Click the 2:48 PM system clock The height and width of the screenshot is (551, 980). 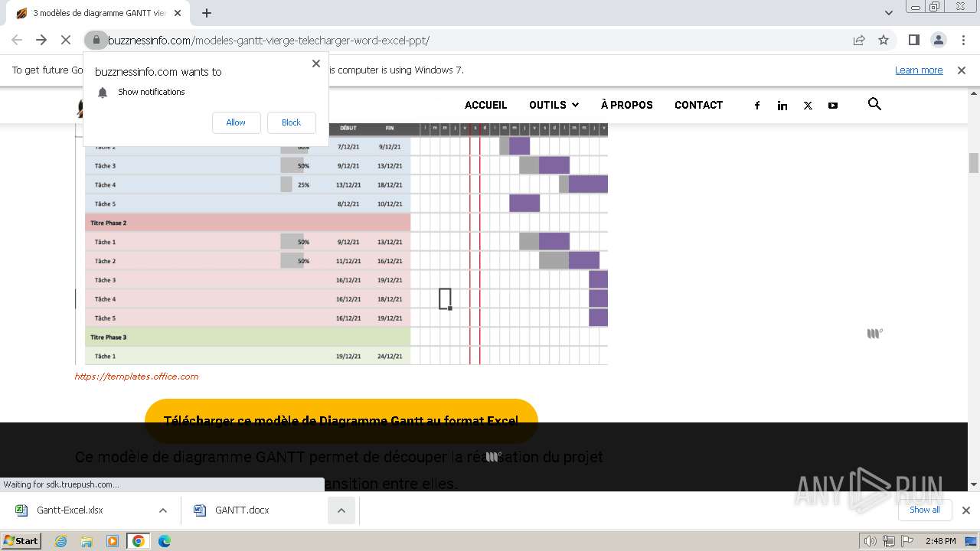coord(940,541)
